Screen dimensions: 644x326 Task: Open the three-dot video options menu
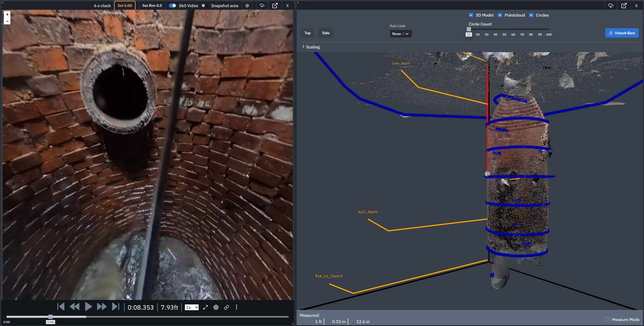point(237,307)
